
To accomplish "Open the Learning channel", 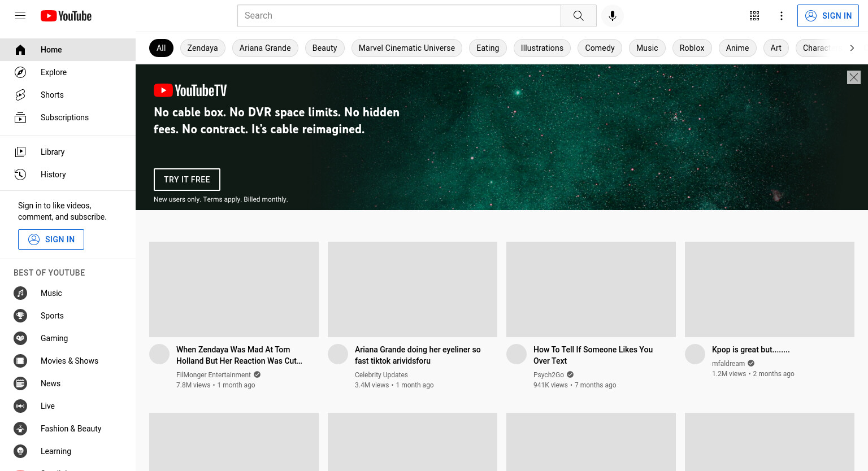I will [x=68, y=451].
